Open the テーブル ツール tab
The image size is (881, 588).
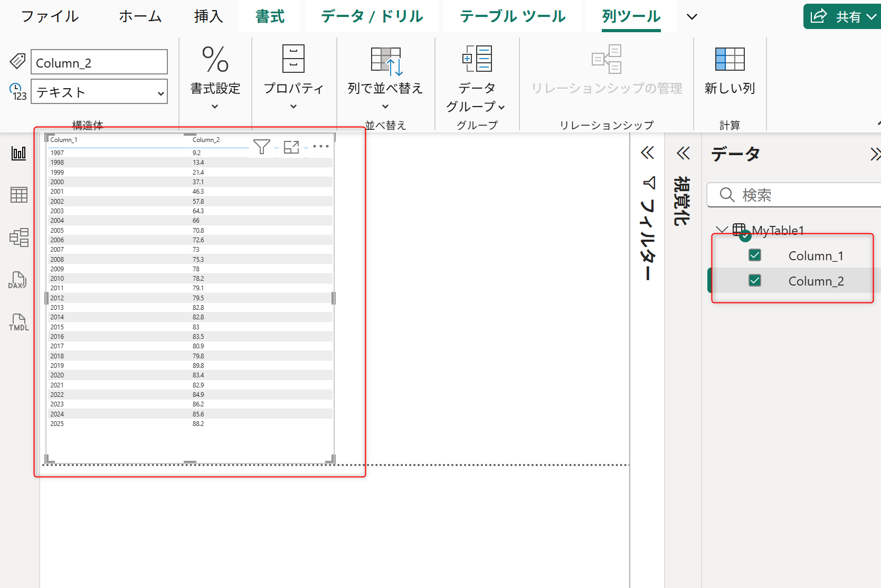coord(512,16)
